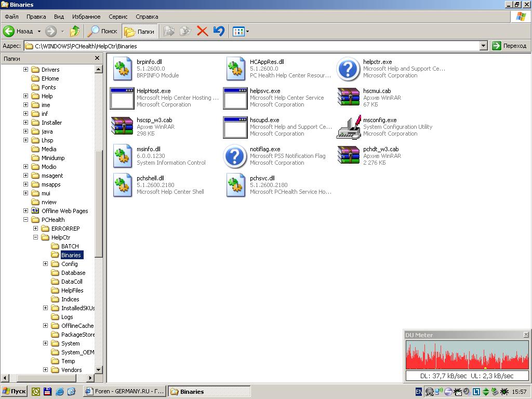The image size is (532, 399).
Task: Close the Папки folder pane
Action: coord(97,58)
